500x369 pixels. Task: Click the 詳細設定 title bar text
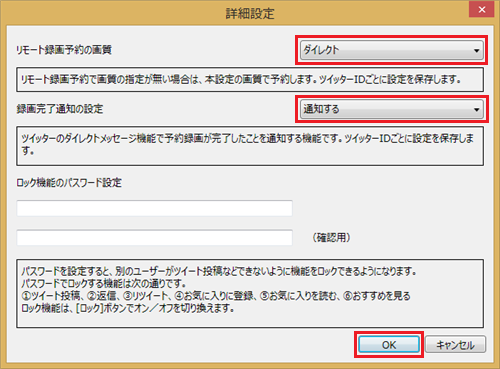coord(250,13)
